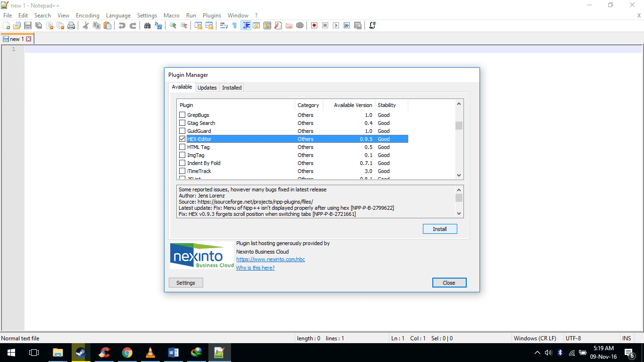The width and height of the screenshot is (644, 362).
Task: Toggle the Show All Characters pilcrow icon
Action: click(234, 25)
